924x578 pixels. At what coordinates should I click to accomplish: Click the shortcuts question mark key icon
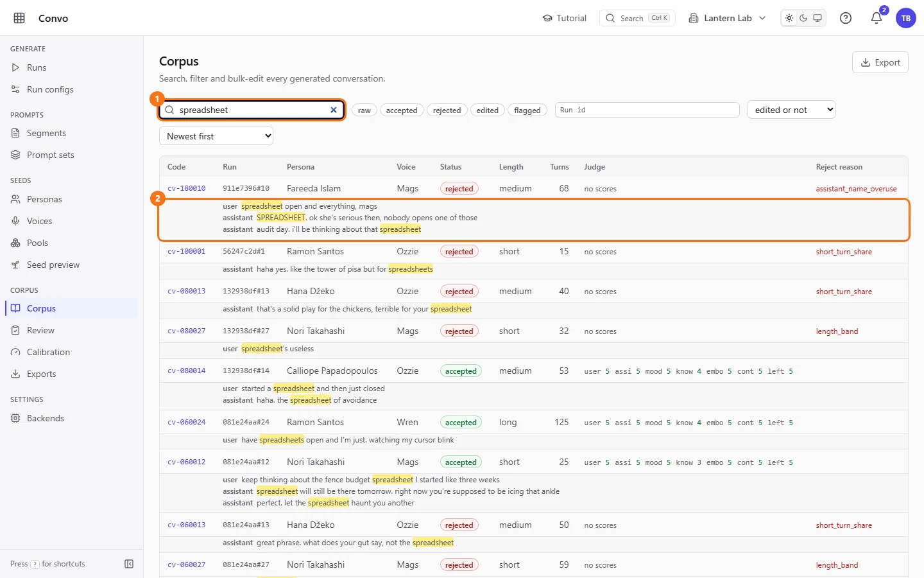pyautogui.click(x=35, y=564)
